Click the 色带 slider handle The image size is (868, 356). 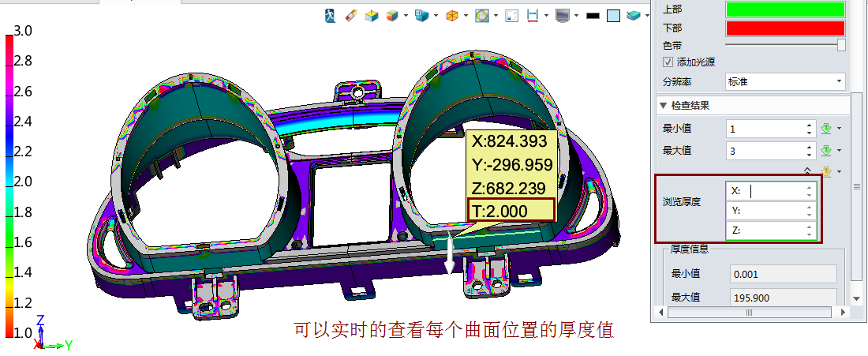pos(841,46)
